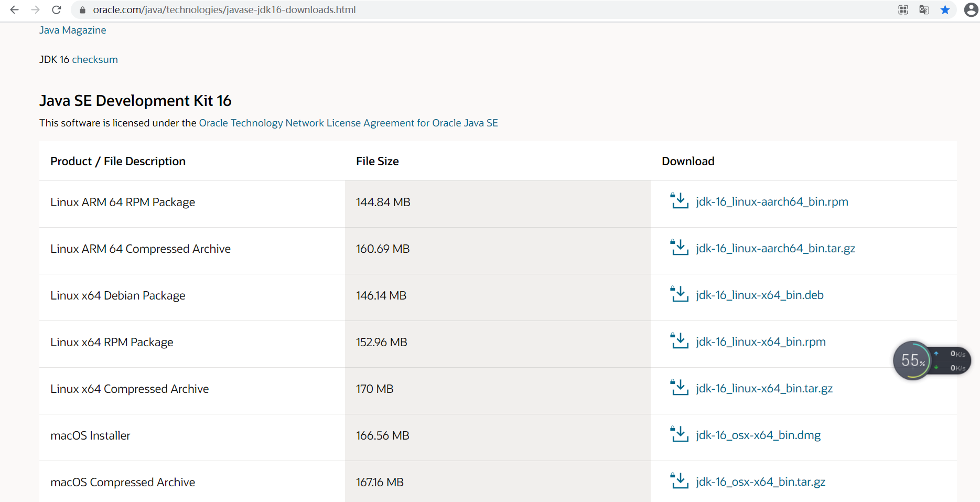Download jdk-16_linux-x64_bin.rpm file link
Viewport: 980px width, 502px height.
coord(761,341)
